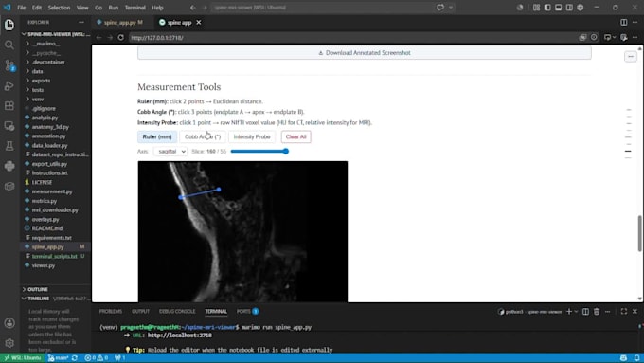Screen dimensions: 644x363
Task: Go back in the embedded browser
Action: 99,37
